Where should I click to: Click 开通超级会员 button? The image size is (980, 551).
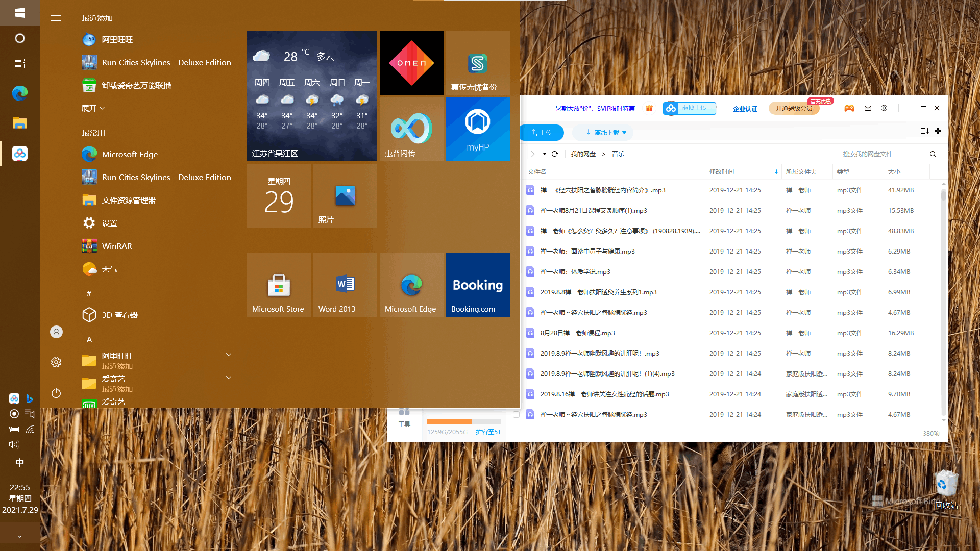794,108
